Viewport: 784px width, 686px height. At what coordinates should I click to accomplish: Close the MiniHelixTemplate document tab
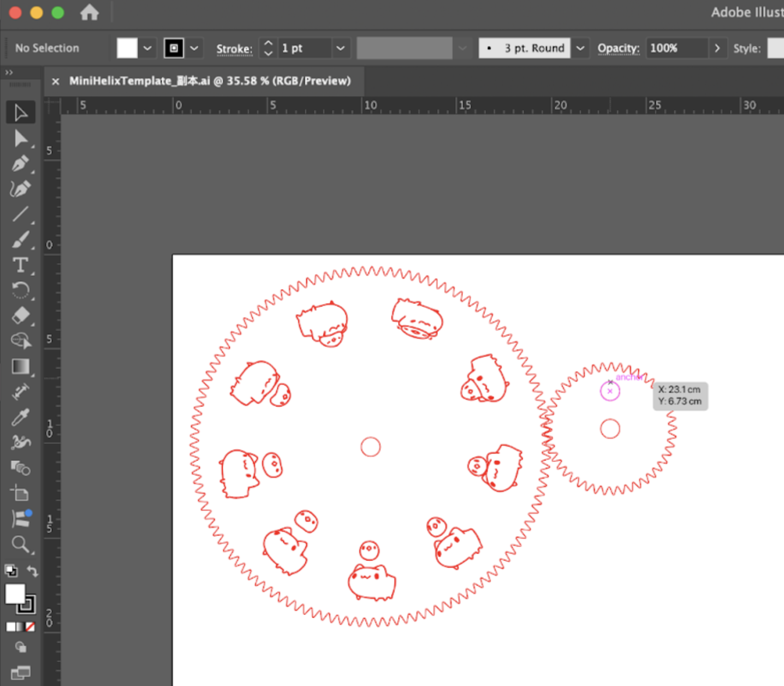[x=55, y=81]
